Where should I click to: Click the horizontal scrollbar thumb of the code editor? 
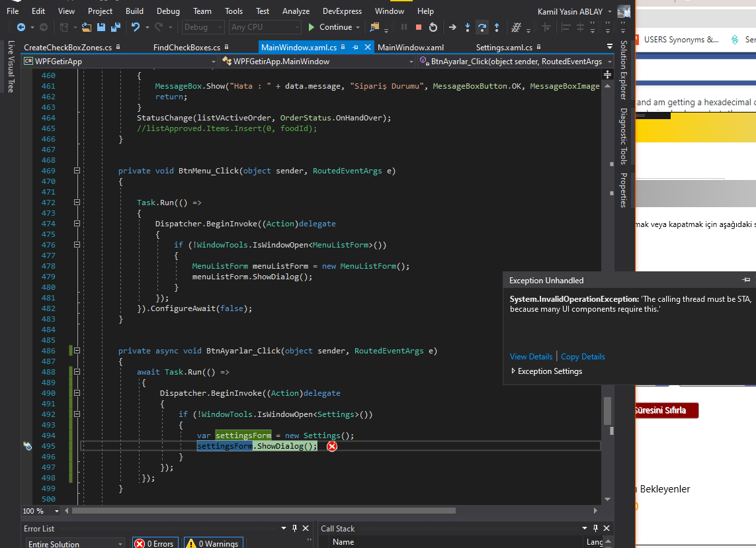(x=264, y=510)
